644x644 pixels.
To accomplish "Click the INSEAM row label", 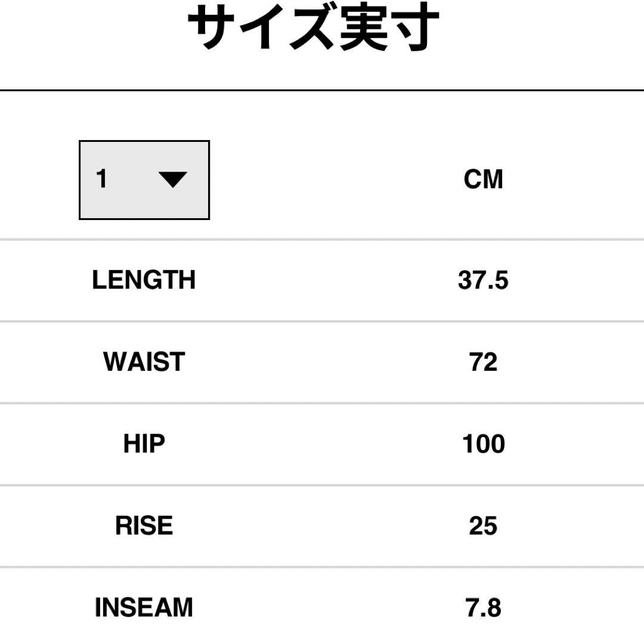I will click(144, 608).
